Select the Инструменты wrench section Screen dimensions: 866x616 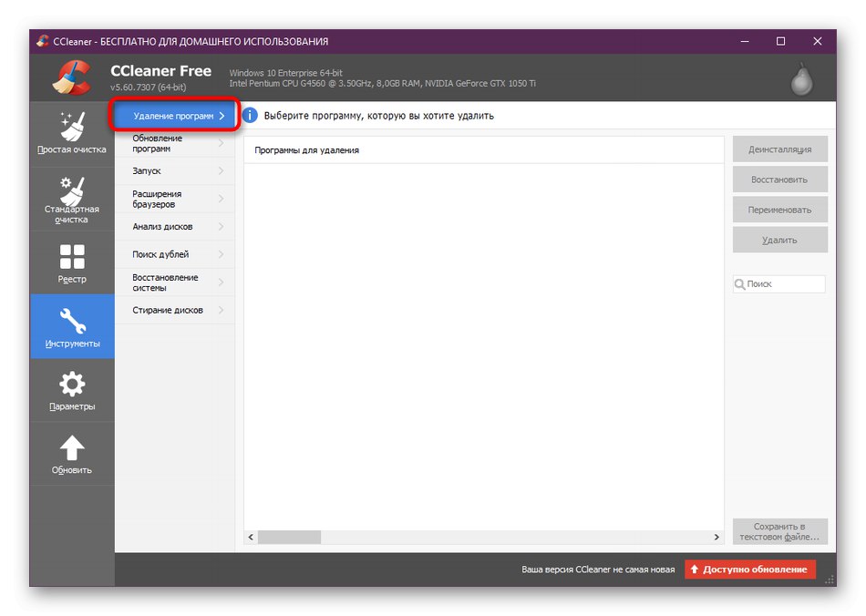(x=72, y=327)
